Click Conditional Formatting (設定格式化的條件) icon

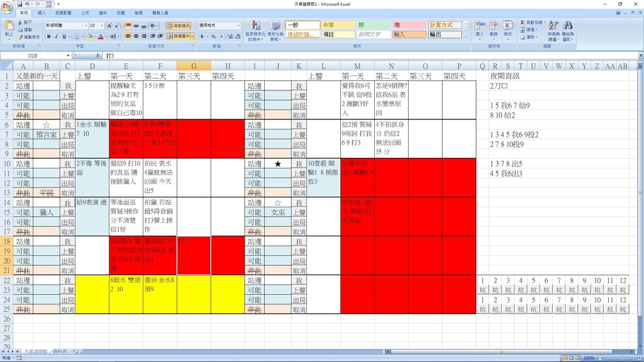255,25
